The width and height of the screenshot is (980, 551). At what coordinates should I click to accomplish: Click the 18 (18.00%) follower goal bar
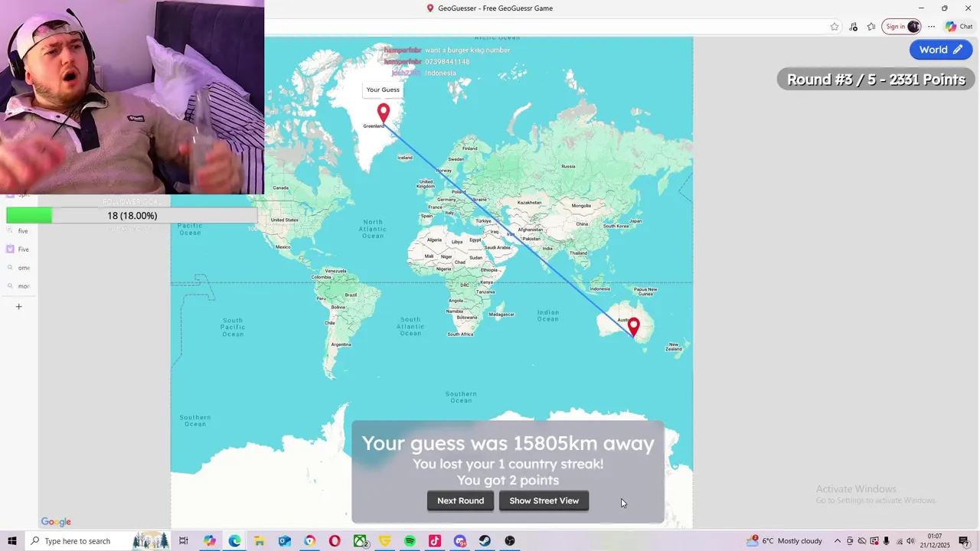132,216
